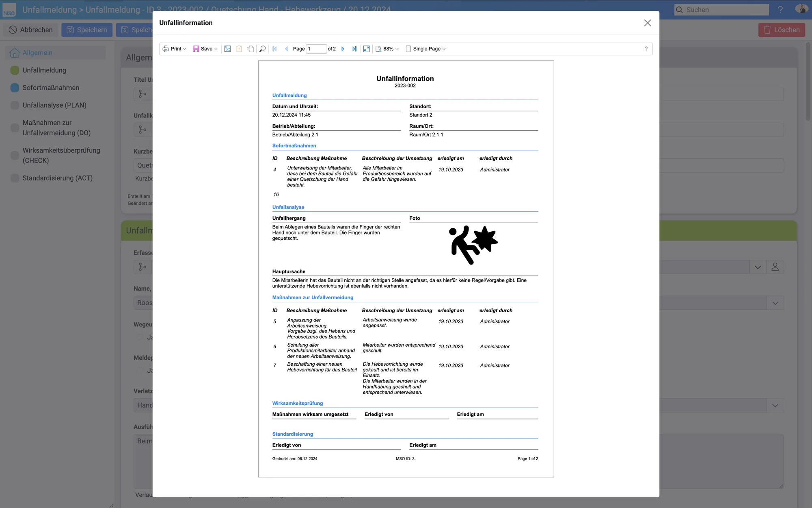Go to previous report page

pos(286,49)
